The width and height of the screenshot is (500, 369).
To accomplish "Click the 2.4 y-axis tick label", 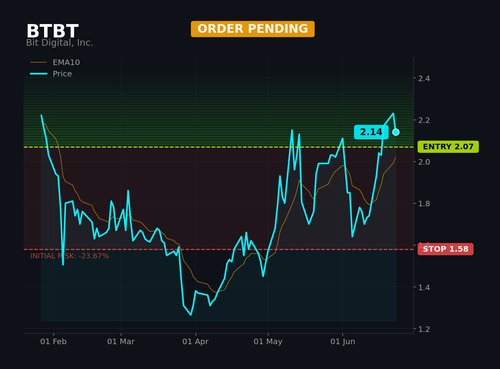I will point(424,79).
